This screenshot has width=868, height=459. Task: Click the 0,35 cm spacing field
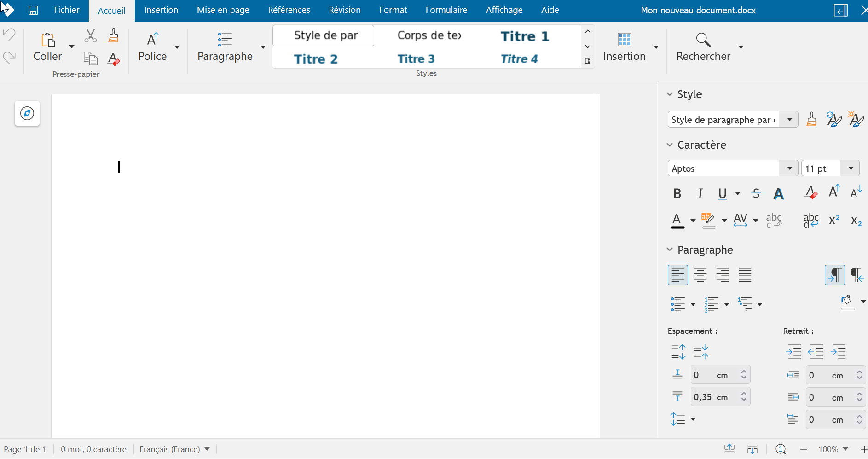tap(720, 397)
